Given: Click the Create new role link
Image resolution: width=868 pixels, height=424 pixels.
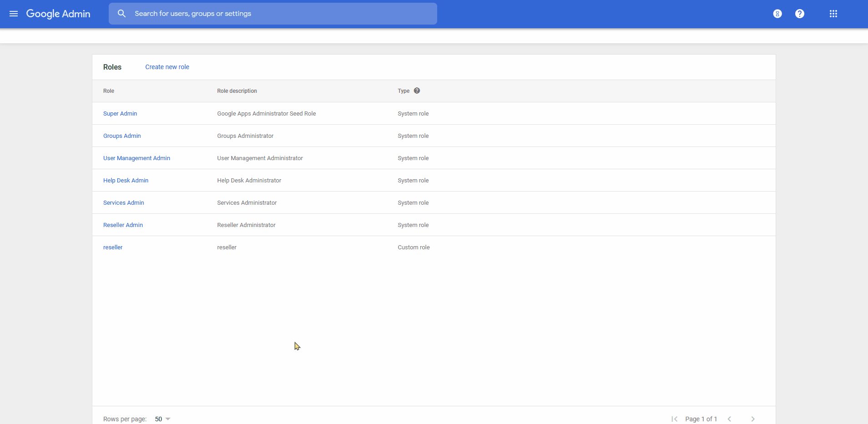Looking at the screenshot, I should (x=167, y=67).
